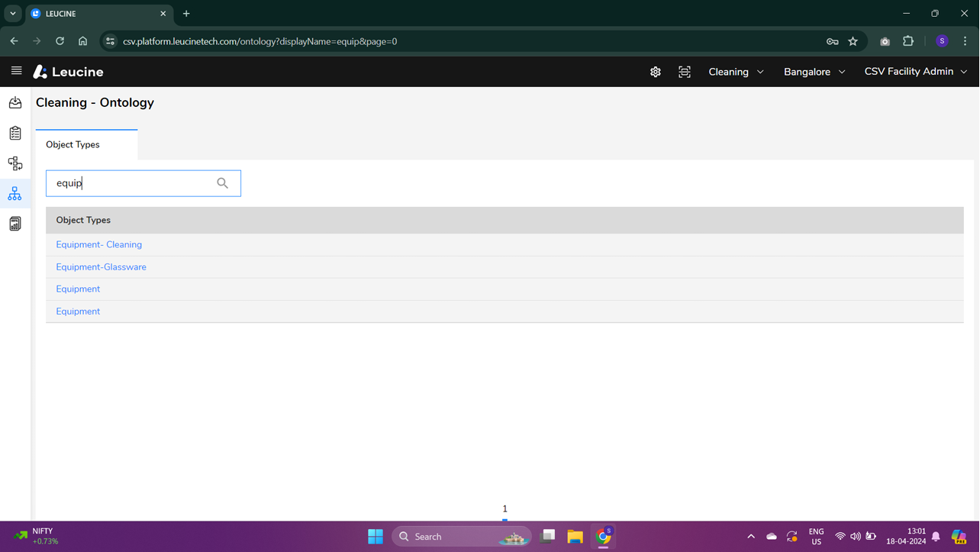The image size is (980, 552).
Task: Go back in browser history
Action: (14, 41)
